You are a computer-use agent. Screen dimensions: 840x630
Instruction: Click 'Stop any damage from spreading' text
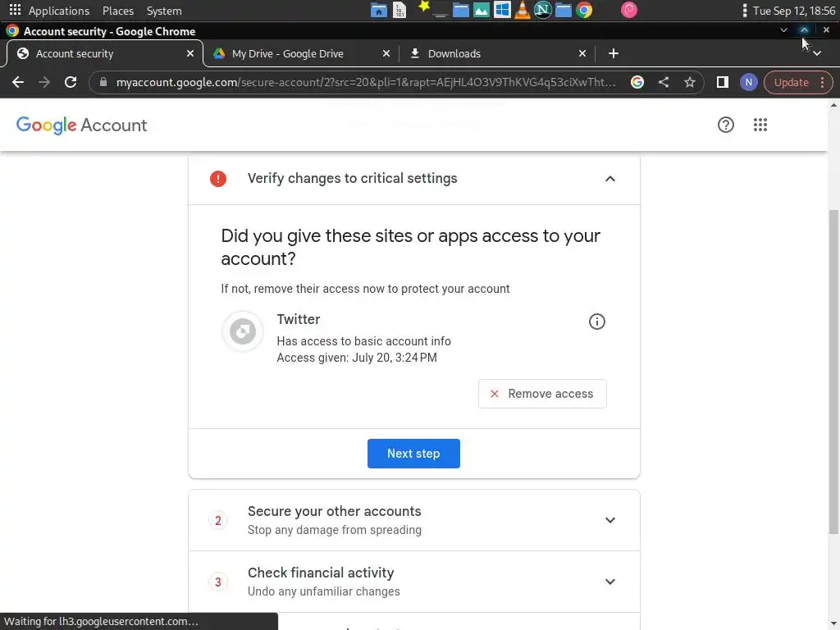335,530
